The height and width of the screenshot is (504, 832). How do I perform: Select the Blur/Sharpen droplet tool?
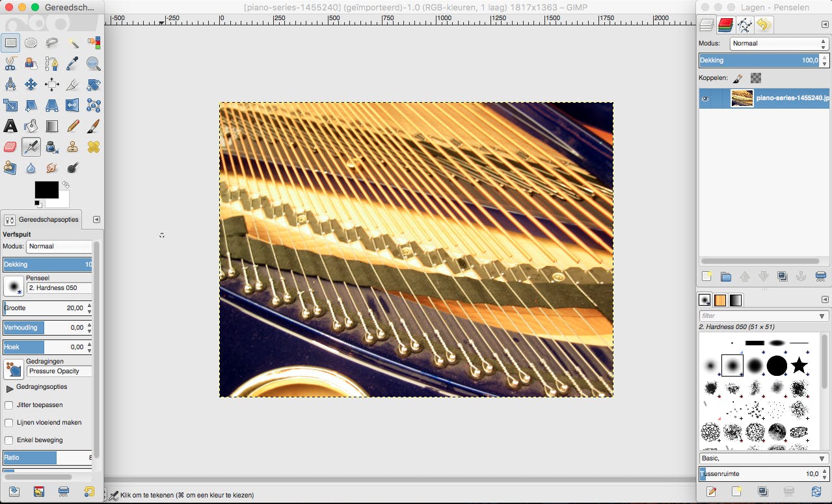tap(31, 168)
